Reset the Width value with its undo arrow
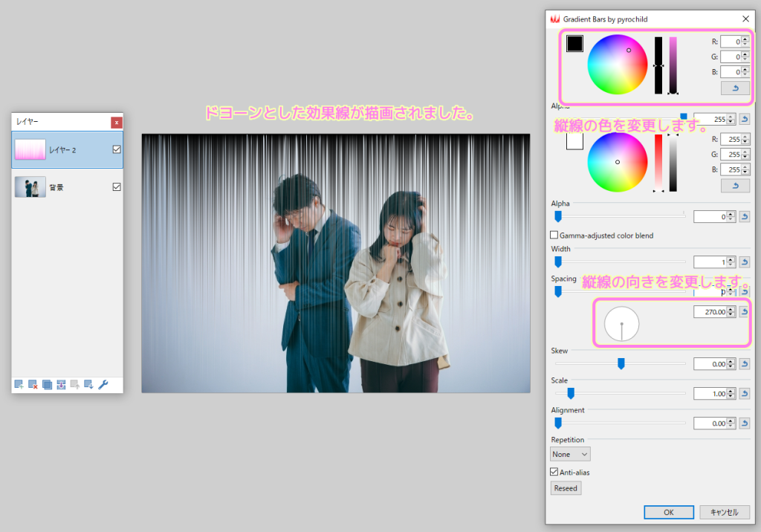The height and width of the screenshot is (532, 761). pyautogui.click(x=744, y=262)
